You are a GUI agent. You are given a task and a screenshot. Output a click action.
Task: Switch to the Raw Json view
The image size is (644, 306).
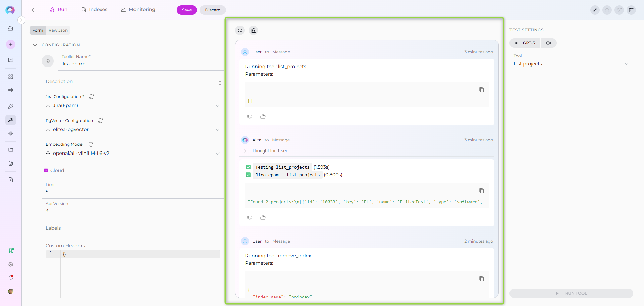pyautogui.click(x=58, y=30)
